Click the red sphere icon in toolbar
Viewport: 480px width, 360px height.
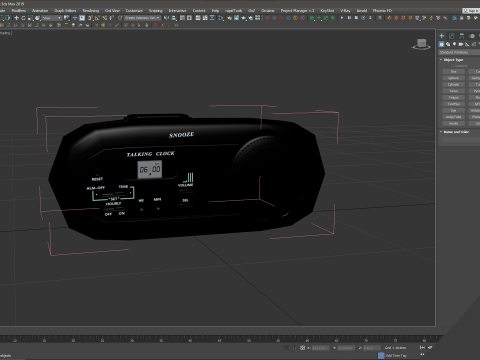click(x=281, y=18)
